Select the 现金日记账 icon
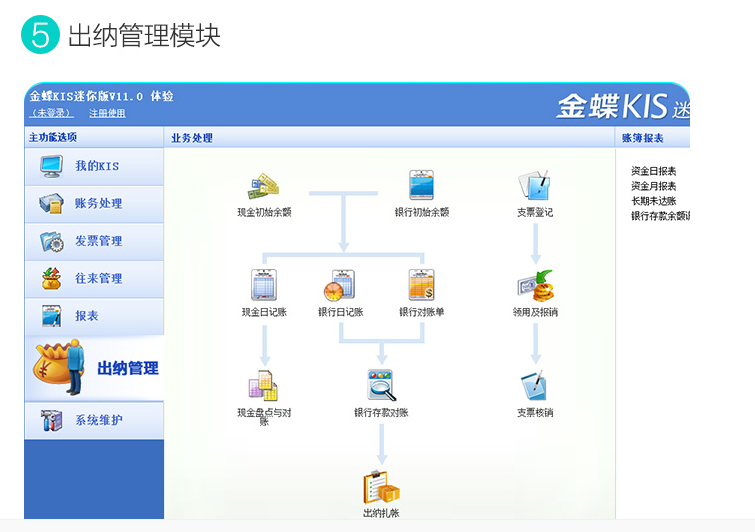755x532 pixels. [x=264, y=286]
